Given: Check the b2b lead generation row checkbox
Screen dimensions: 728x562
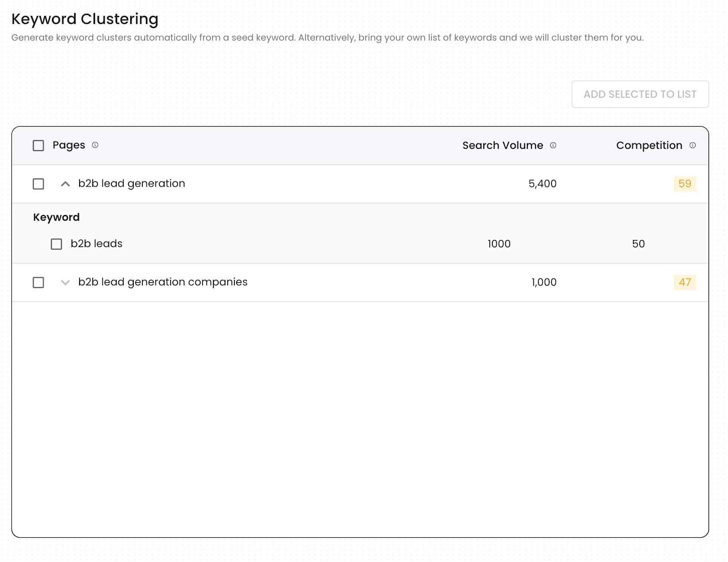Looking at the screenshot, I should pyautogui.click(x=39, y=184).
